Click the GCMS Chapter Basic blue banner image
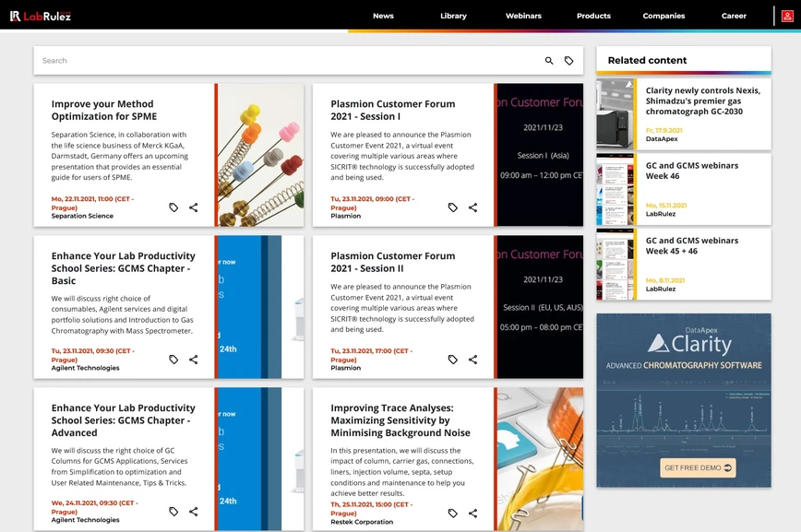This screenshot has width=801, height=532. (x=260, y=307)
